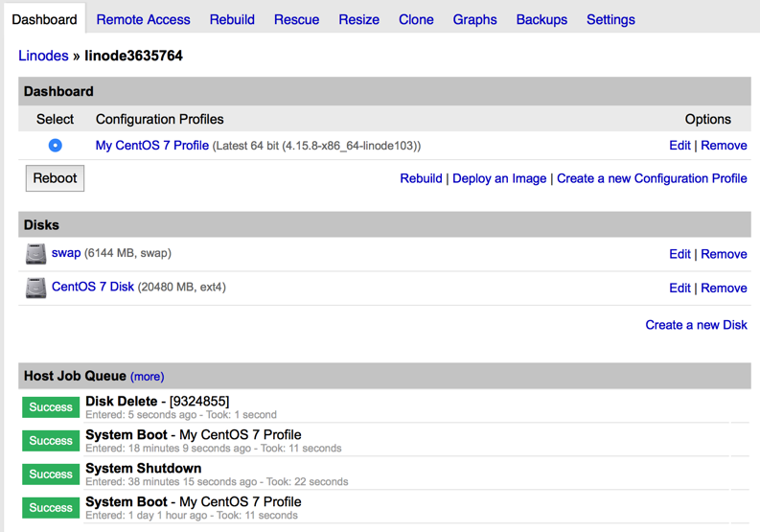
Task: Edit the swap disk
Action: 679,254
